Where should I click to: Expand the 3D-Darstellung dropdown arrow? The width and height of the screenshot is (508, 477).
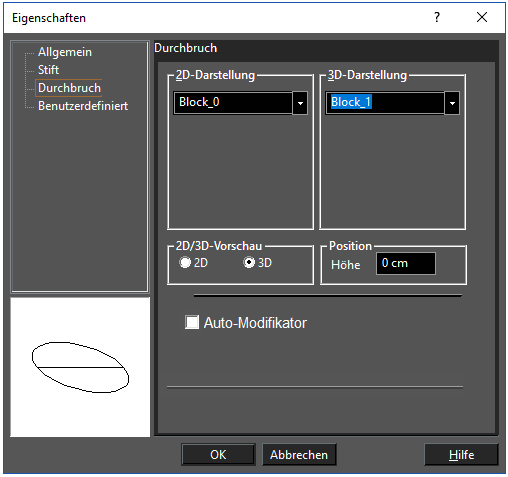(452, 103)
